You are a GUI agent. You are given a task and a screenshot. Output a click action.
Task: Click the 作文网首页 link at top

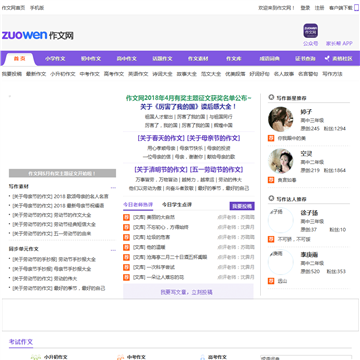tap(13, 8)
